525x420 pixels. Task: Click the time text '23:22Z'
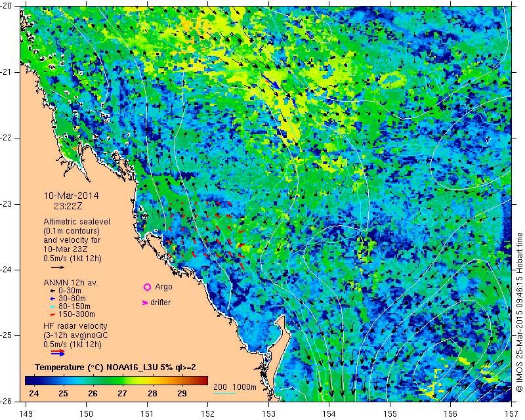tap(68, 206)
